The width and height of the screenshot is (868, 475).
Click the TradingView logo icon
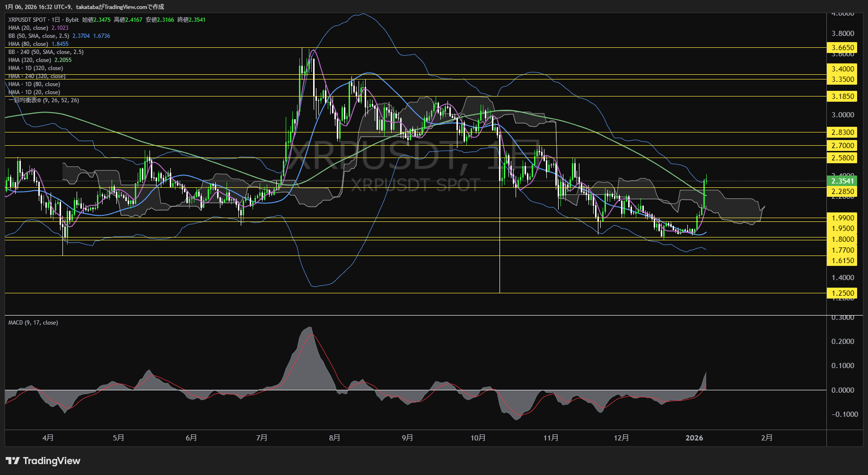(x=12, y=461)
